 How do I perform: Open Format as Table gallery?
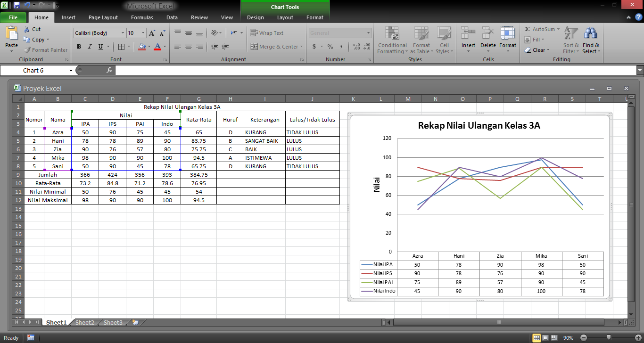421,41
